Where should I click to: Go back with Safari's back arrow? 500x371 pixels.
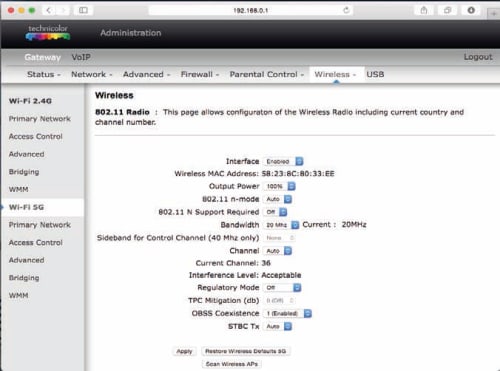pos(48,10)
